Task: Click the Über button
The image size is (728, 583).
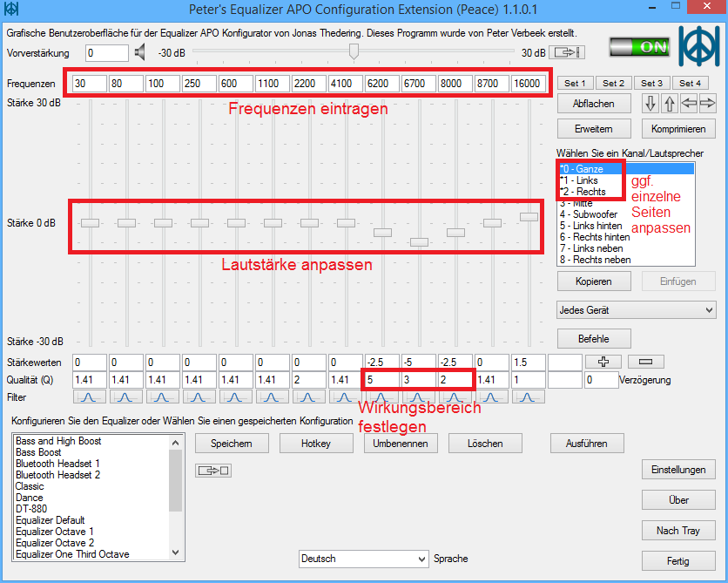Action: (x=678, y=500)
